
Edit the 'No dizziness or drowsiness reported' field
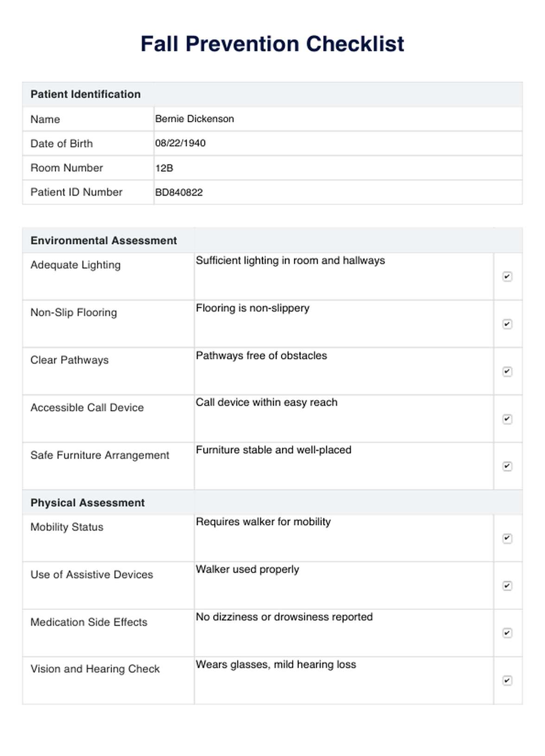click(x=343, y=632)
